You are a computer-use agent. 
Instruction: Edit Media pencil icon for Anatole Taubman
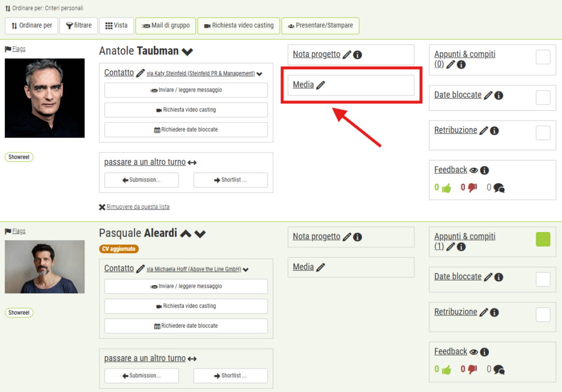click(x=321, y=85)
